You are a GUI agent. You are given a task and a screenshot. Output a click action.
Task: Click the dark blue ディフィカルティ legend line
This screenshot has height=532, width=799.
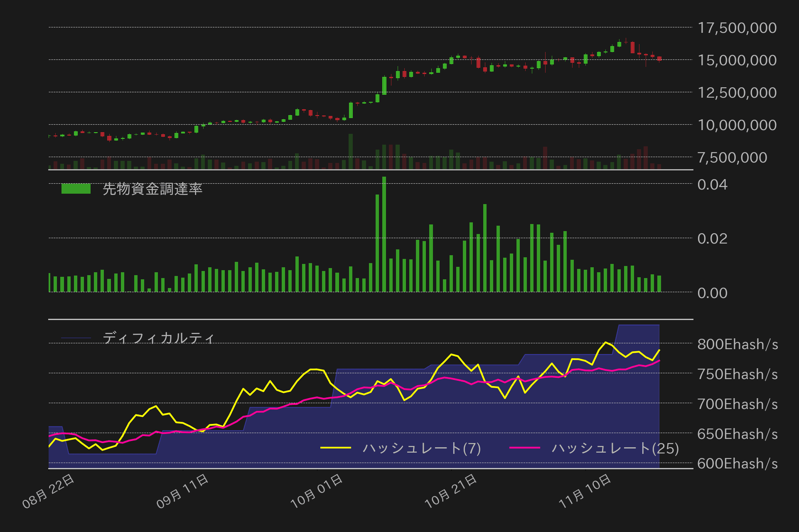click(76, 338)
